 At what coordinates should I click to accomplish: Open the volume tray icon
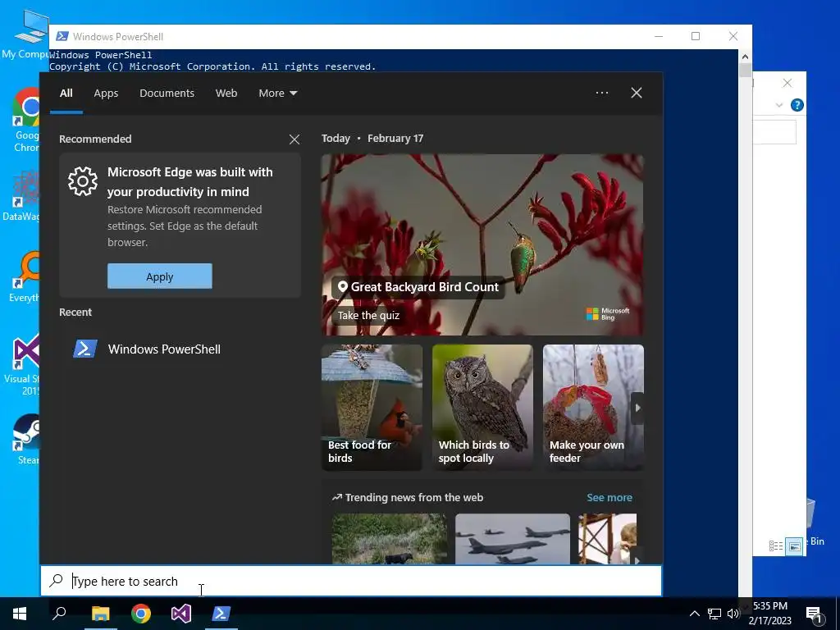coord(733,614)
